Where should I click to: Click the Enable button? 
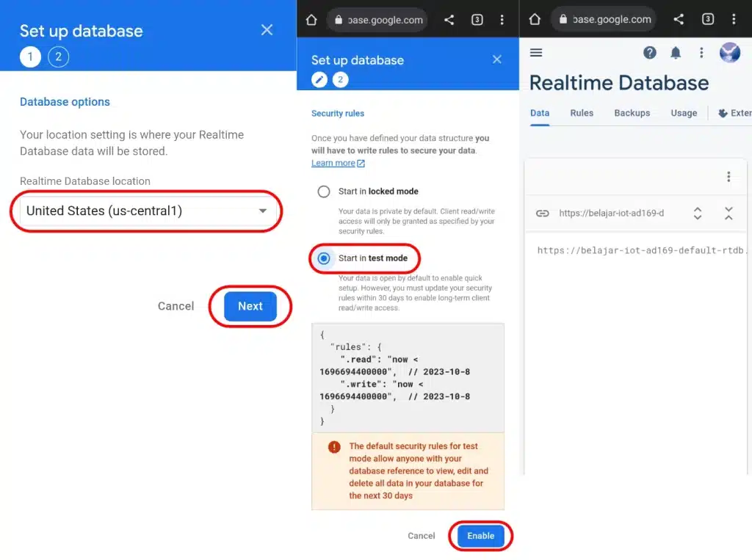(x=481, y=536)
